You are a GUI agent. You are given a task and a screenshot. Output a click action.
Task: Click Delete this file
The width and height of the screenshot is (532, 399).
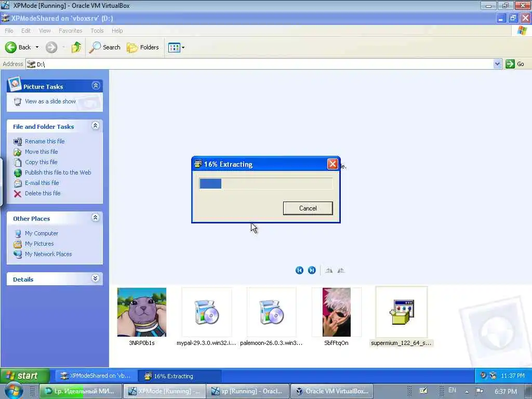pyautogui.click(x=43, y=193)
